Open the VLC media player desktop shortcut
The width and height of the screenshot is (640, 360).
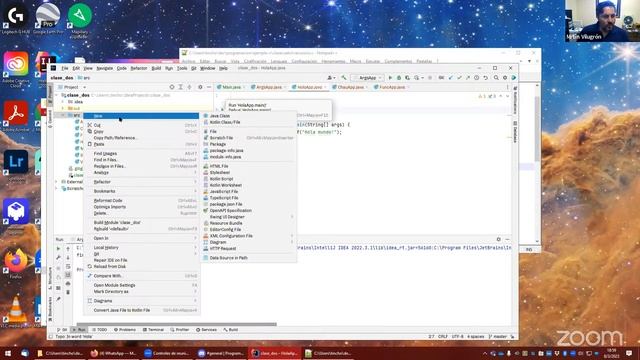pos(16,312)
